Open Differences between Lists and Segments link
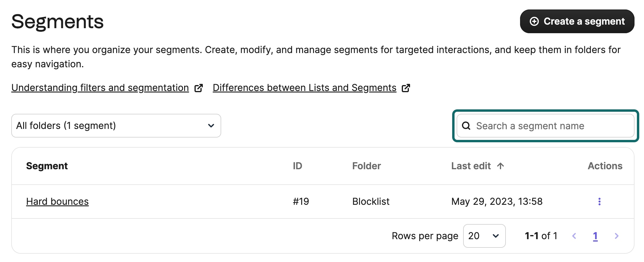The image size is (644, 262). click(x=304, y=88)
